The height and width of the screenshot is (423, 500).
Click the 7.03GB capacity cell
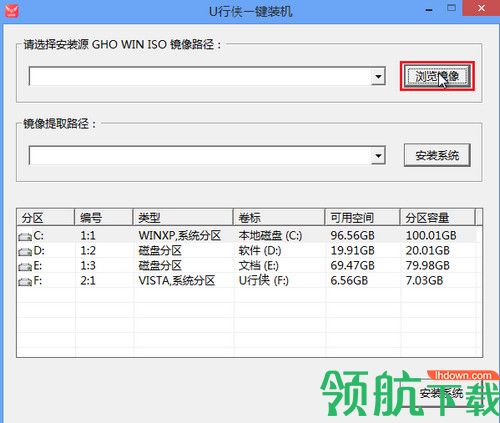pyautogui.click(x=424, y=281)
